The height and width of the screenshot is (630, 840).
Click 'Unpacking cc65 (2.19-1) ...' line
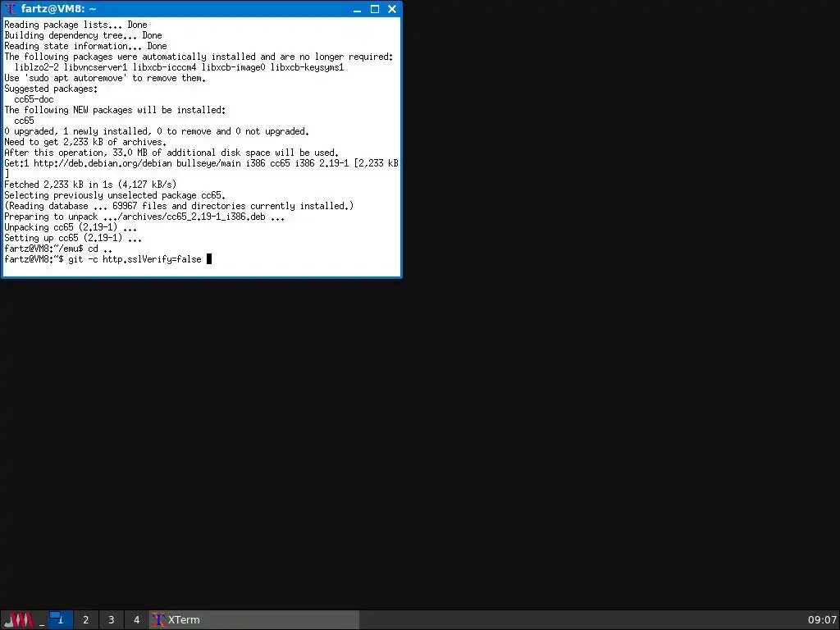(x=71, y=227)
